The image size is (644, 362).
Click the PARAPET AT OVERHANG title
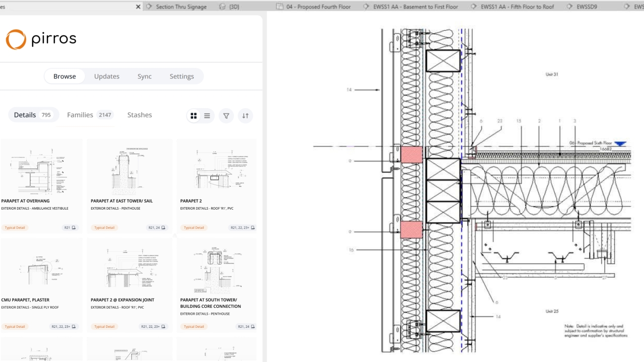click(x=25, y=201)
